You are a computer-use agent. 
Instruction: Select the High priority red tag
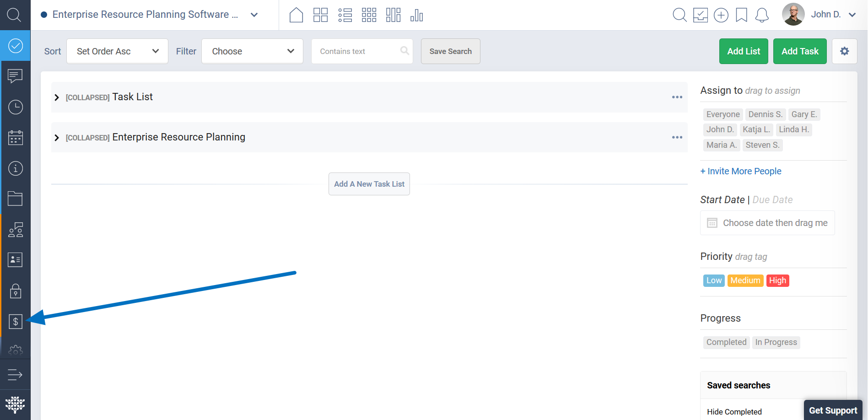777,280
